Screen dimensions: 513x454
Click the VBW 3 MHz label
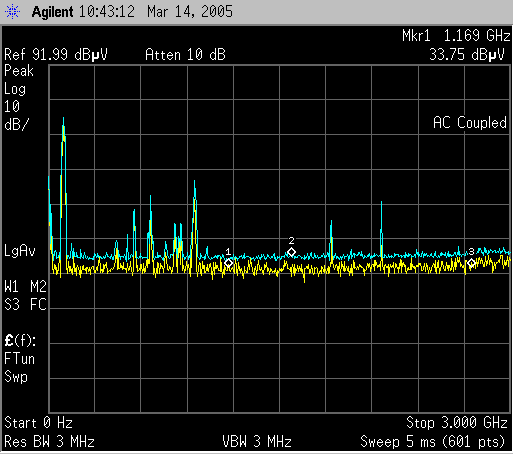(257, 442)
